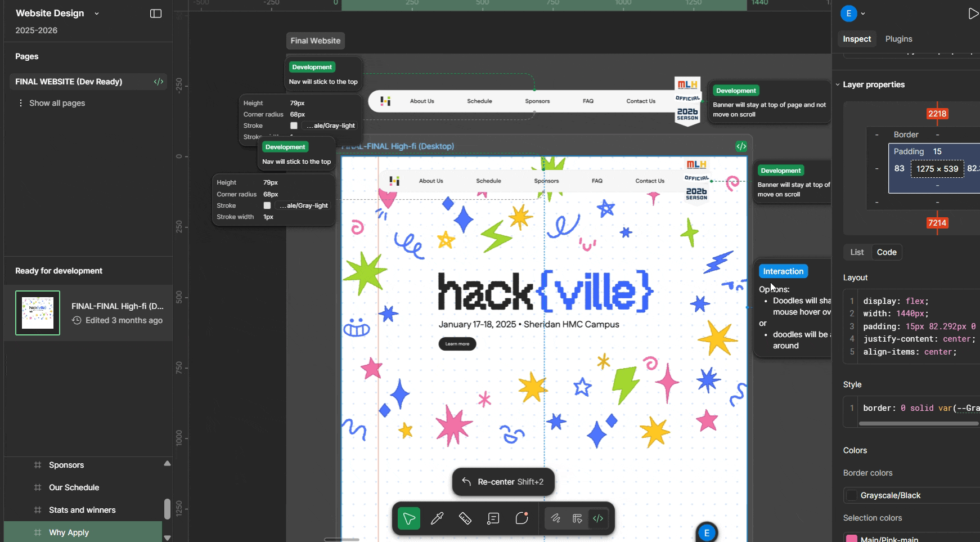Screen dimensions: 980x542
Task: Switch to the Plugins tab
Action: point(898,39)
